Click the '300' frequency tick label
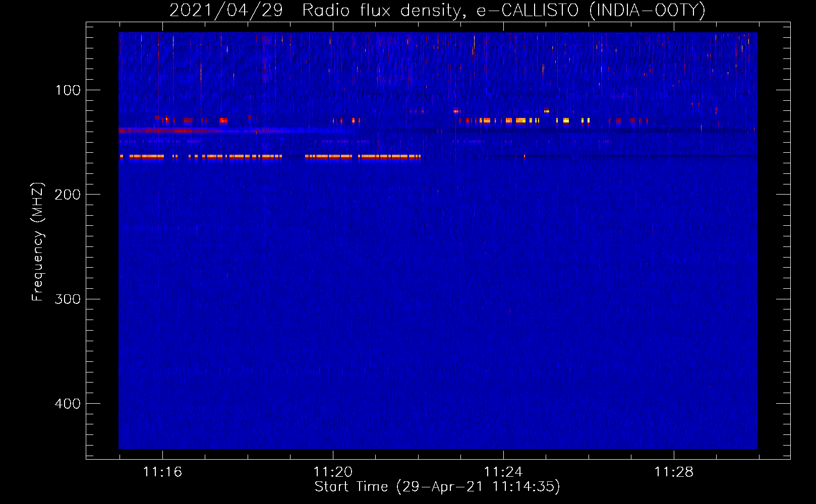Screen dimensions: 816x504 (x=68, y=299)
